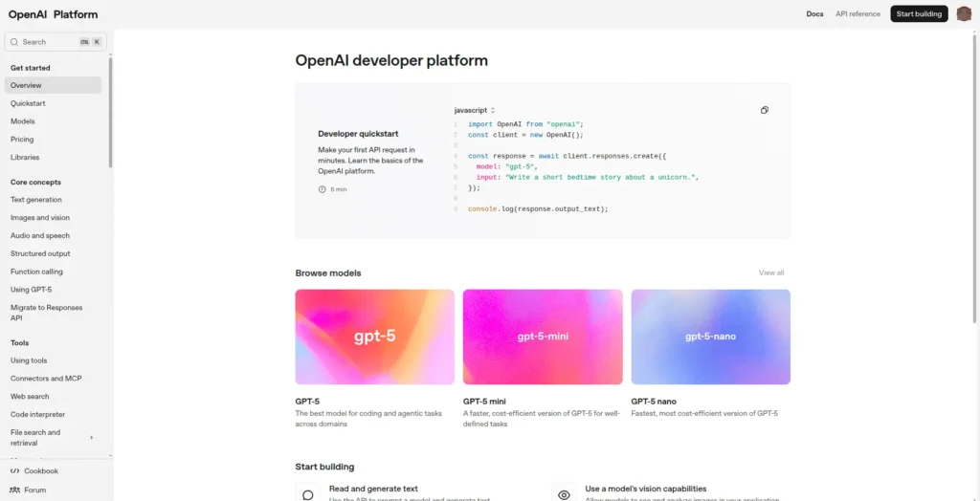980x501 pixels.
Task: Click Read and generate text card
Action: pos(373,490)
